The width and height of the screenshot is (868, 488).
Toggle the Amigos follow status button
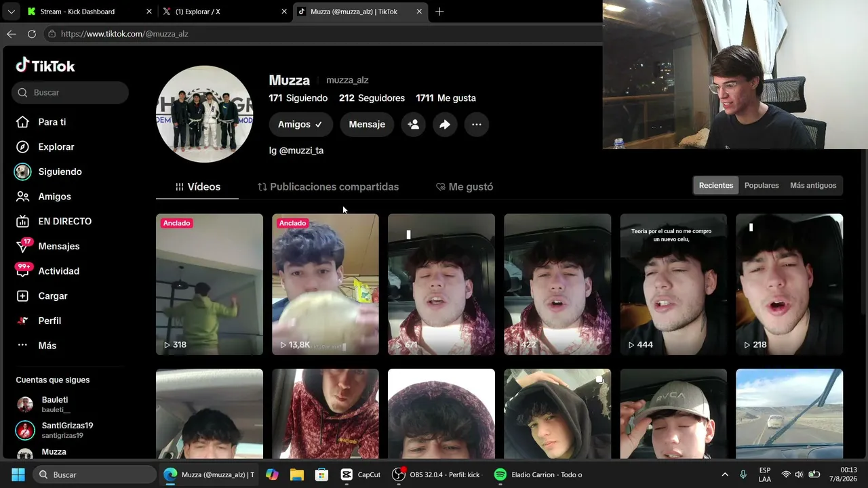[301, 125]
